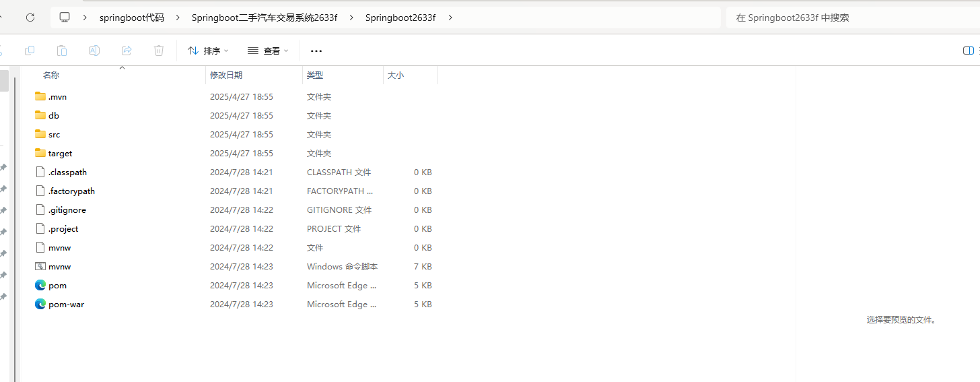Click the Refresh icon in the address bar
The height and width of the screenshot is (382, 980).
(30, 18)
